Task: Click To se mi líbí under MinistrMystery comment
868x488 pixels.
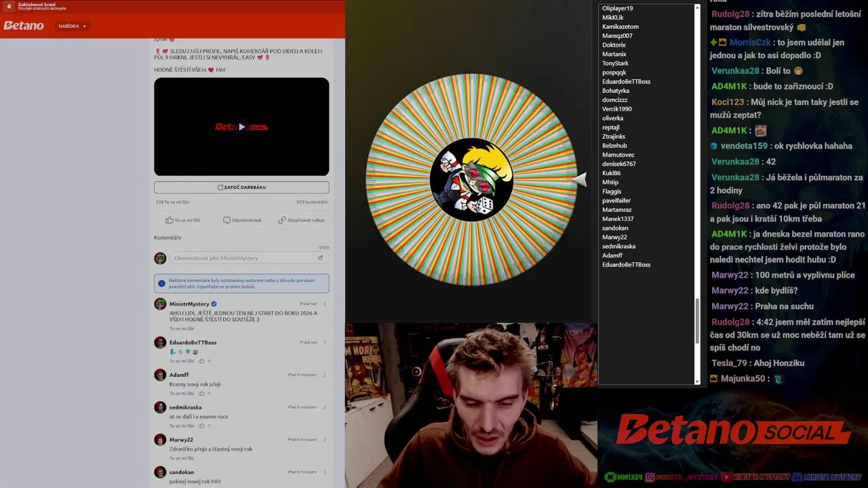Action: tap(182, 329)
